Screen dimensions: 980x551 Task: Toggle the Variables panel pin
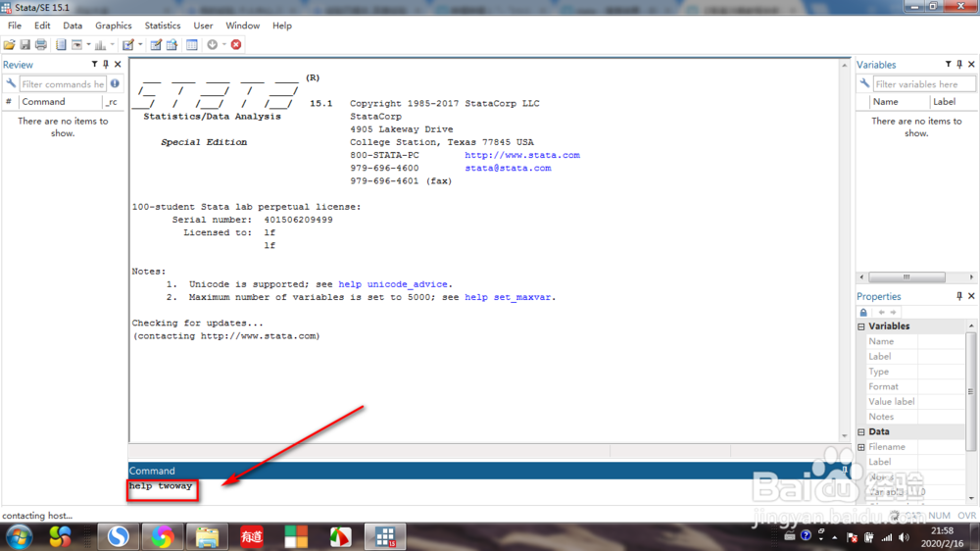[959, 64]
